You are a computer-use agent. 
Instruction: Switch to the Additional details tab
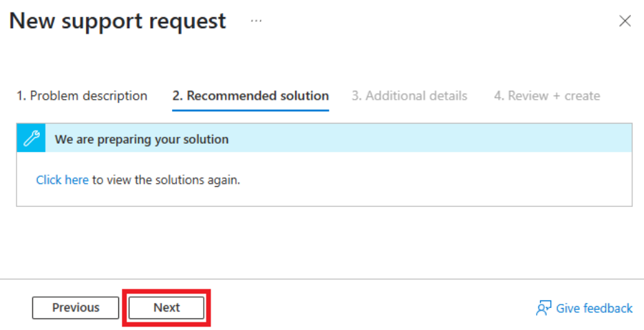409,96
